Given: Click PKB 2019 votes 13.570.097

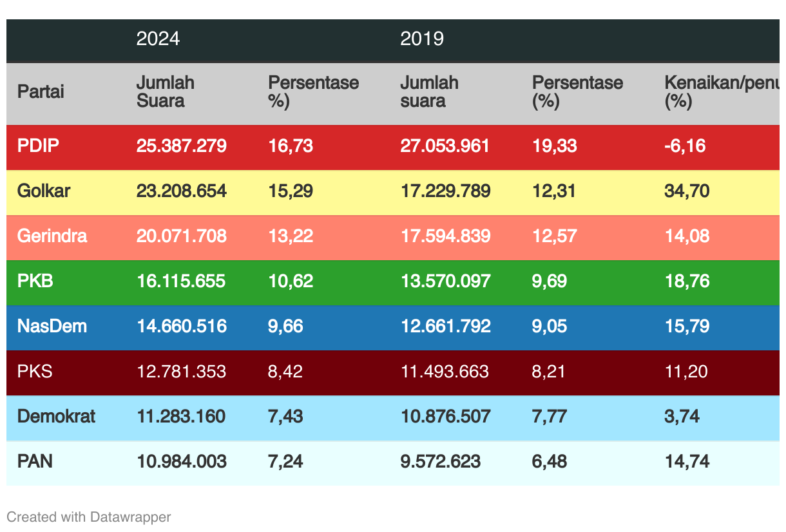Looking at the screenshot, I should 445,281.
